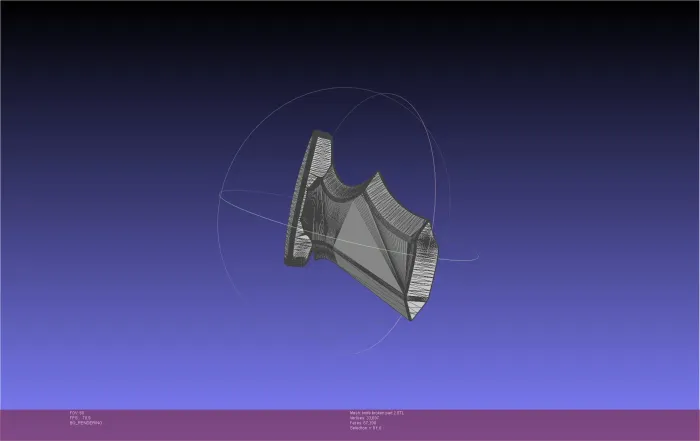Click the horizontal trackball ring's right end
Image resolution: width=700 pixels, height=441 pixels.
pos(475,258)
